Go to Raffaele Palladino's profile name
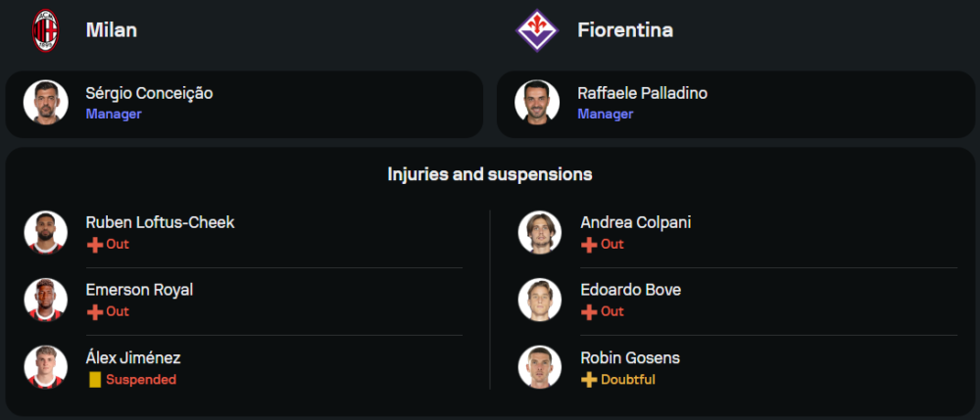 tap(643, 93)
